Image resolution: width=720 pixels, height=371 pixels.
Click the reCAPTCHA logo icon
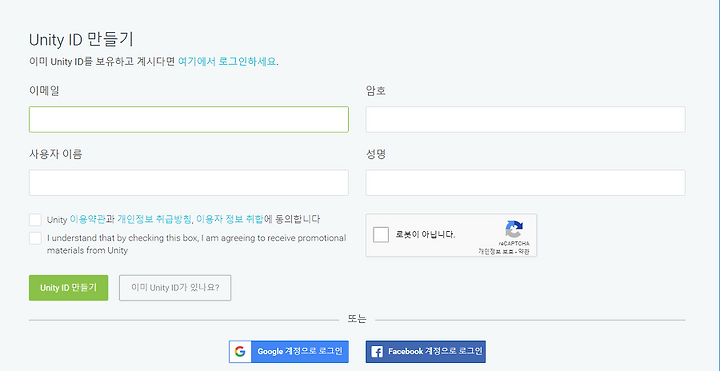[514, 229]
